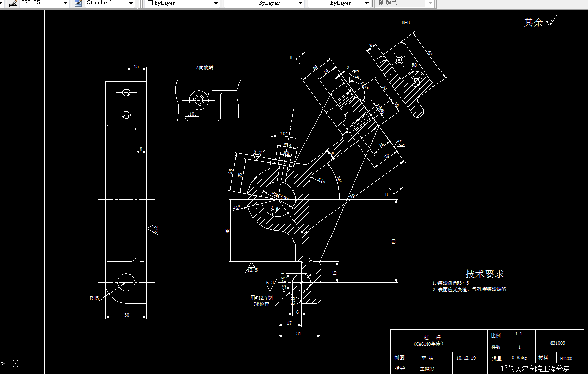Open the ISO-25 dimension style dropdown
The height and width of the screenshot is (374, 588).
[x=65, y=3]
